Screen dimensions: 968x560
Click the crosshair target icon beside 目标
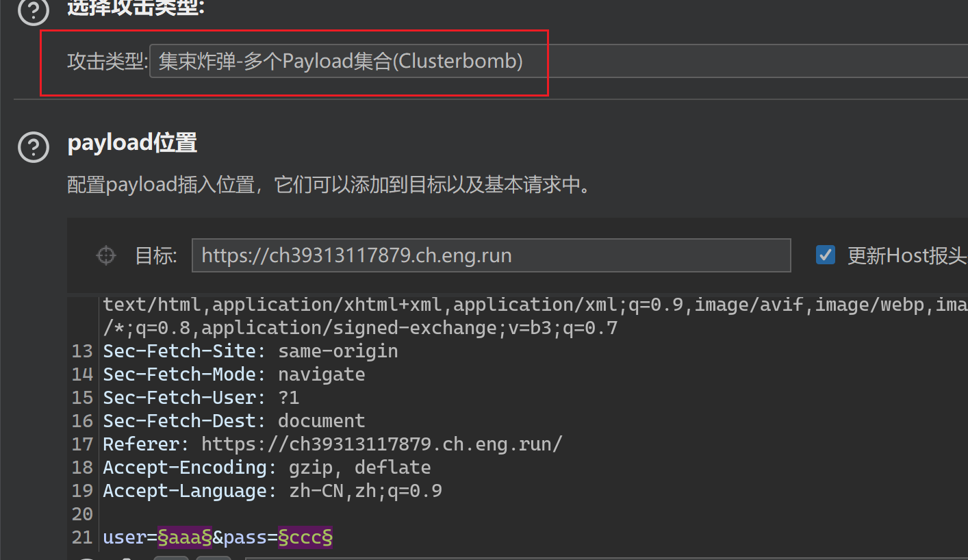pyautogui.click(x=105, y=256)
